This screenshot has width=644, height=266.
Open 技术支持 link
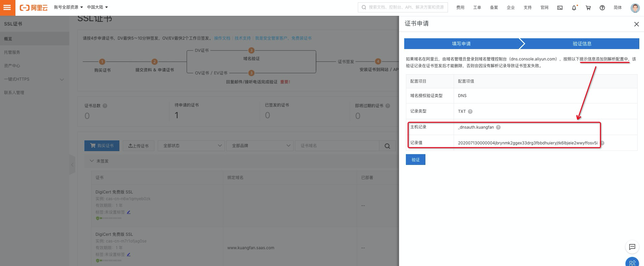(243, 38)
